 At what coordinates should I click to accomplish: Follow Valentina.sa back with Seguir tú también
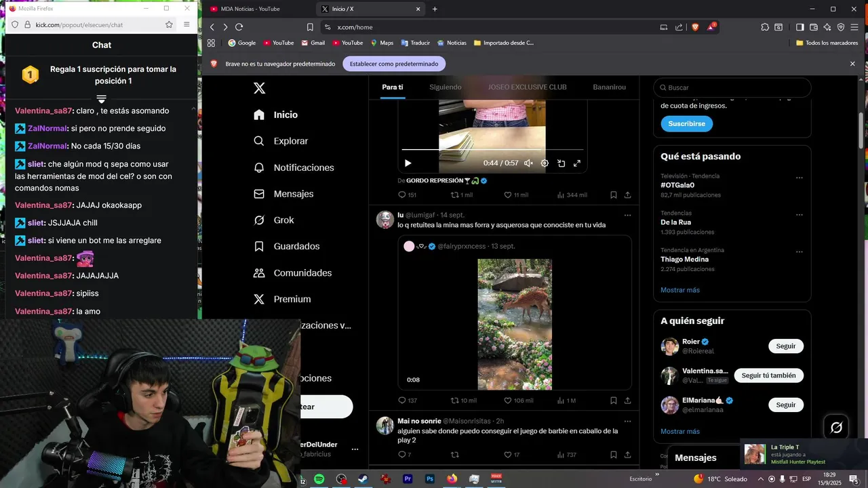pos(769,375)
